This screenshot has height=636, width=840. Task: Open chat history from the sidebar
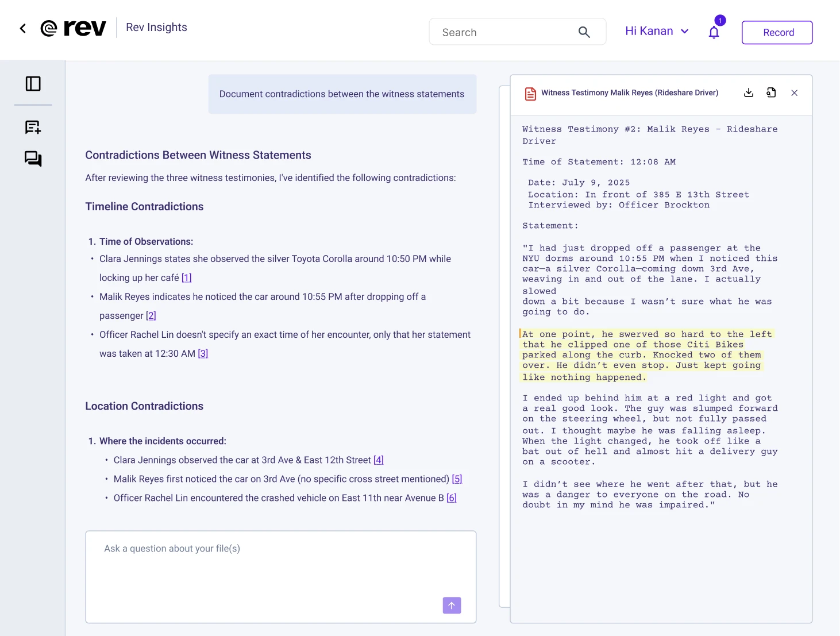(33, 159)
